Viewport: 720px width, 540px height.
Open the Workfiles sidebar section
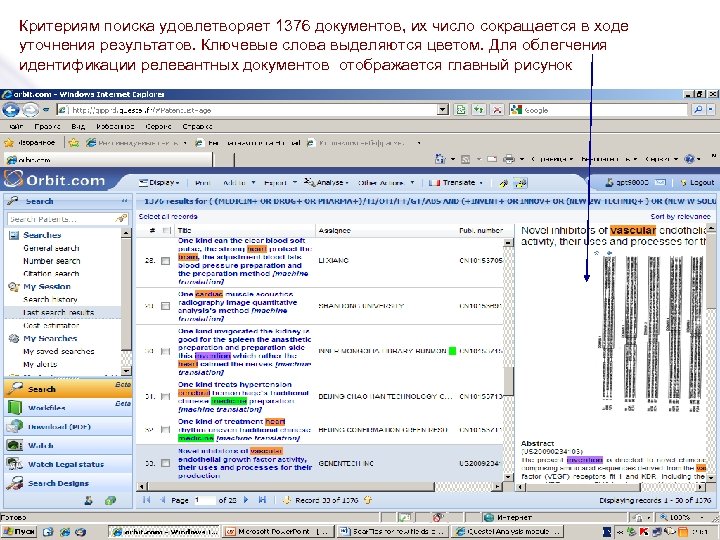68,408
